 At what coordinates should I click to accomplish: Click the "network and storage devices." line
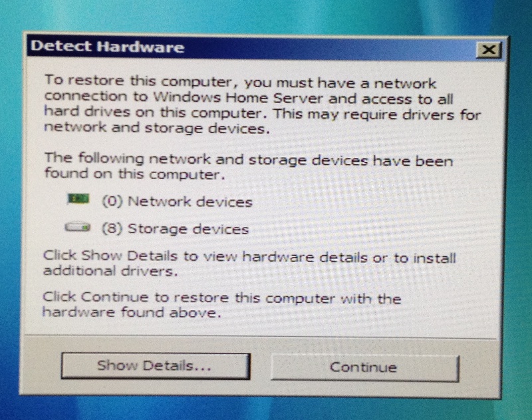[157, 128]
